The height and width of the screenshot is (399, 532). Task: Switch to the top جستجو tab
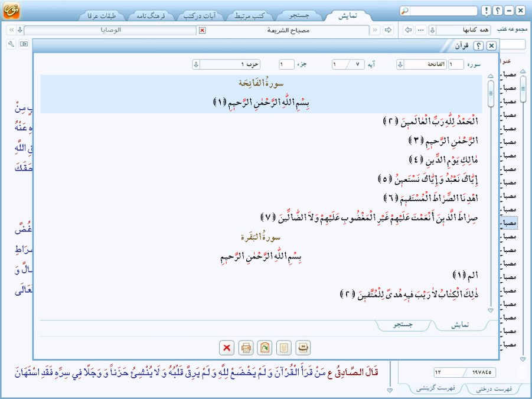pos(299,15)
